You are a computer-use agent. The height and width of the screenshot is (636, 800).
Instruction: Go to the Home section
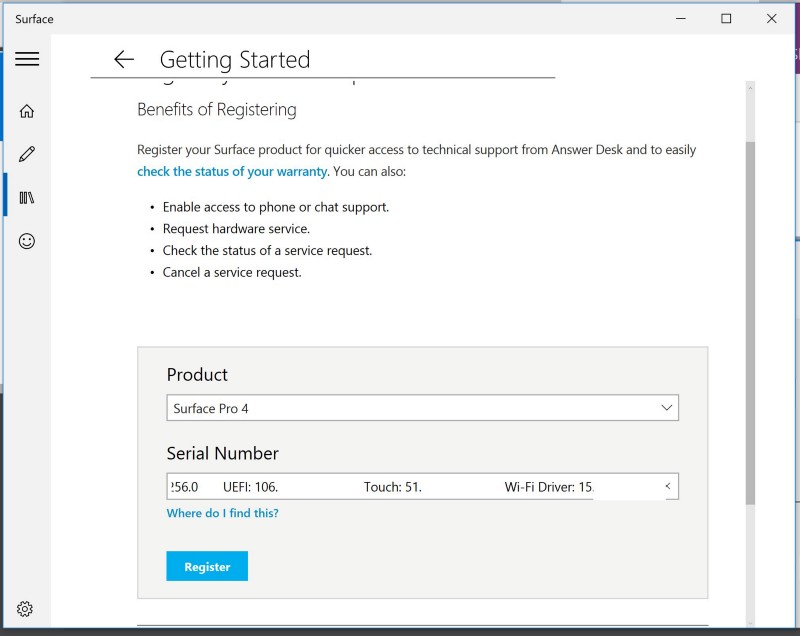tap(27, 111)
